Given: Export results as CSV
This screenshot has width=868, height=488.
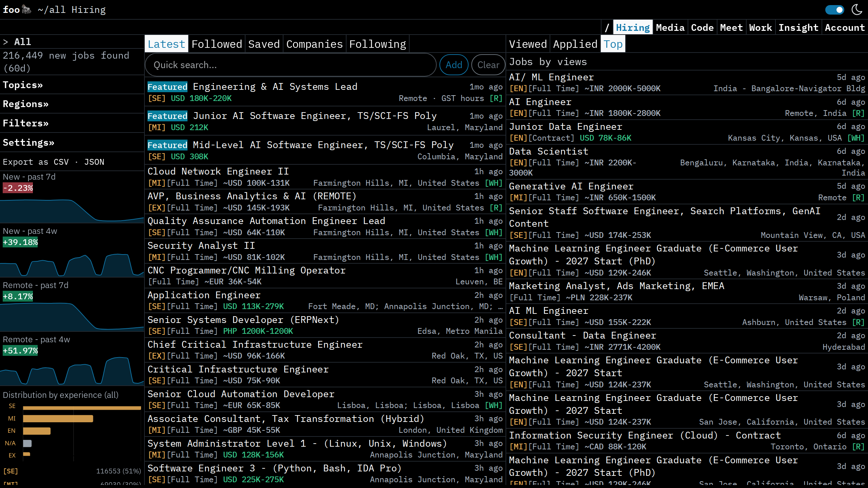Looking at the screenshot, I should [61, 162].
